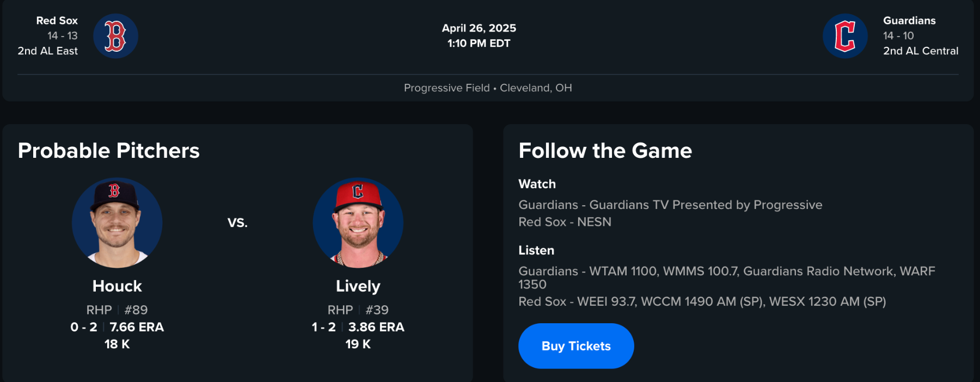Open the Lively pitcher name link
Screen dimensions: 980x382
click(358, 286)
